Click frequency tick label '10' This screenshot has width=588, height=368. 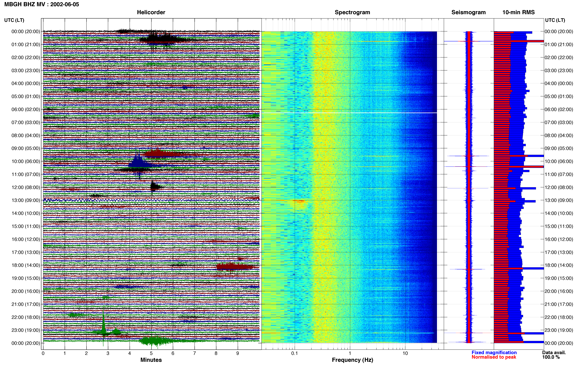tap(405, 353)
